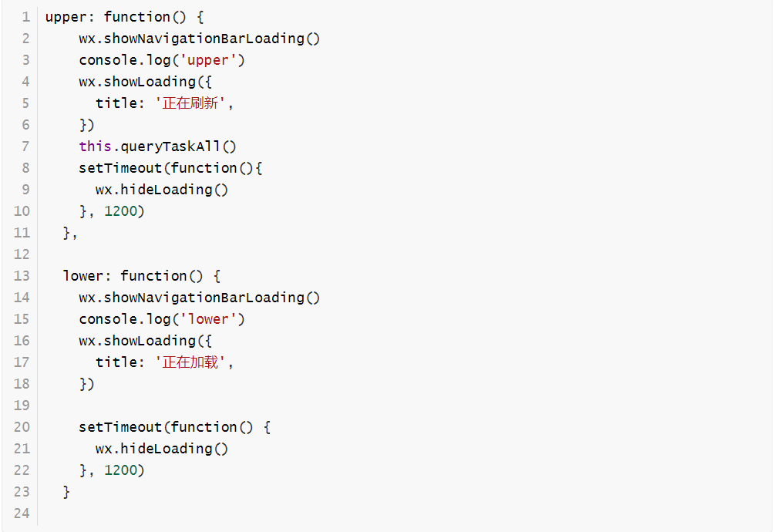Click line number 12 in the gutter
This screenshot has height=532, width=774.
[22, 254]
